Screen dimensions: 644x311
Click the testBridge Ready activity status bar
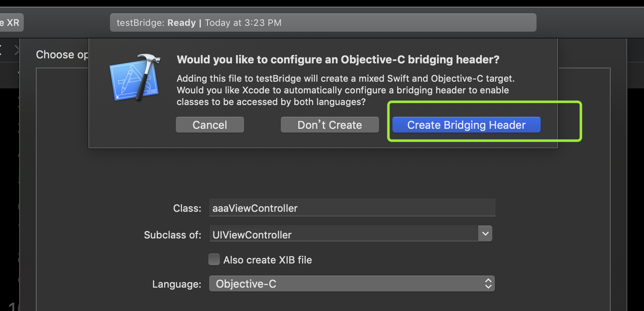323,23
